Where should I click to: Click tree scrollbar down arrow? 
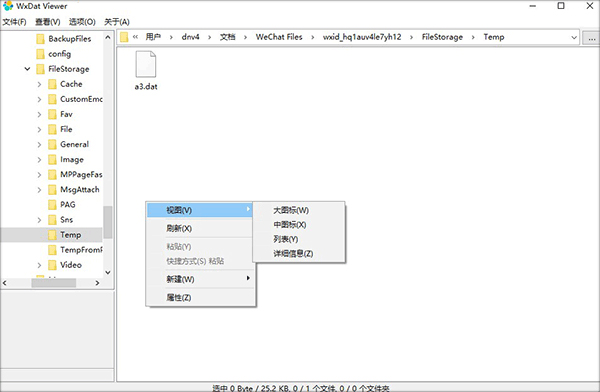[108, 272]
